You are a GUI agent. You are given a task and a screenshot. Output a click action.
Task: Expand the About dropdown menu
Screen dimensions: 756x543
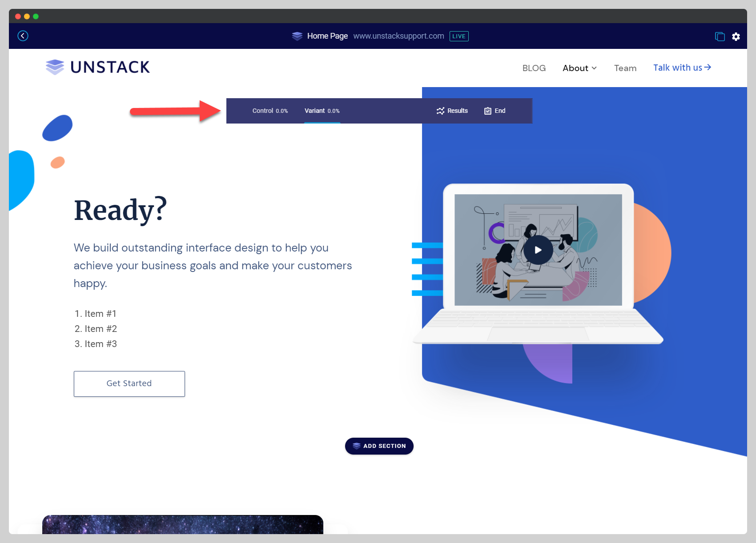[579, 68]
